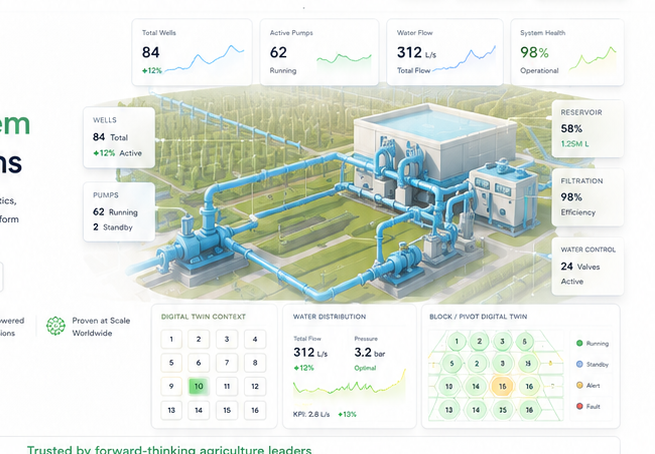Image resolution: width=655 pixels, height=454 pixels.
Task: Click the System Health trend chart
Action: 592,58
